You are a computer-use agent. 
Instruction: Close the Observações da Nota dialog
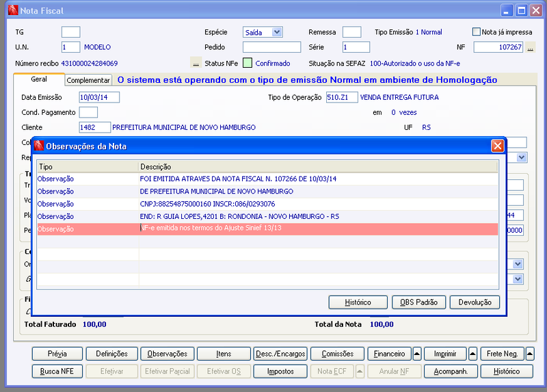498,146
